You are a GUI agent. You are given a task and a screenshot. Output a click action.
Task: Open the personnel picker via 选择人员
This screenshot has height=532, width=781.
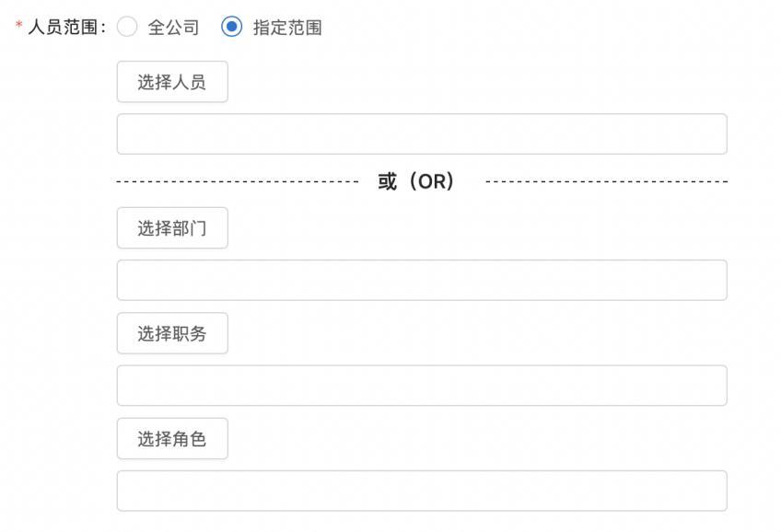(172, 82)
